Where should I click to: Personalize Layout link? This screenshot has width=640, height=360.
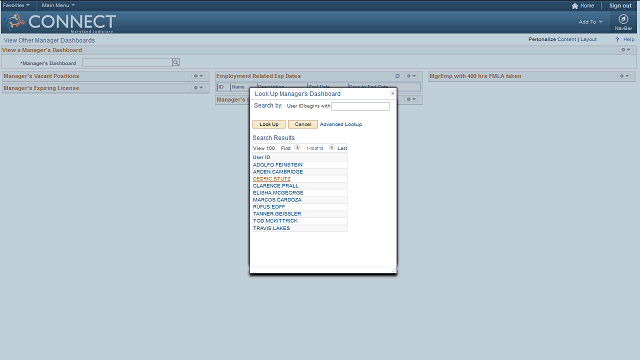pos(588,39)
